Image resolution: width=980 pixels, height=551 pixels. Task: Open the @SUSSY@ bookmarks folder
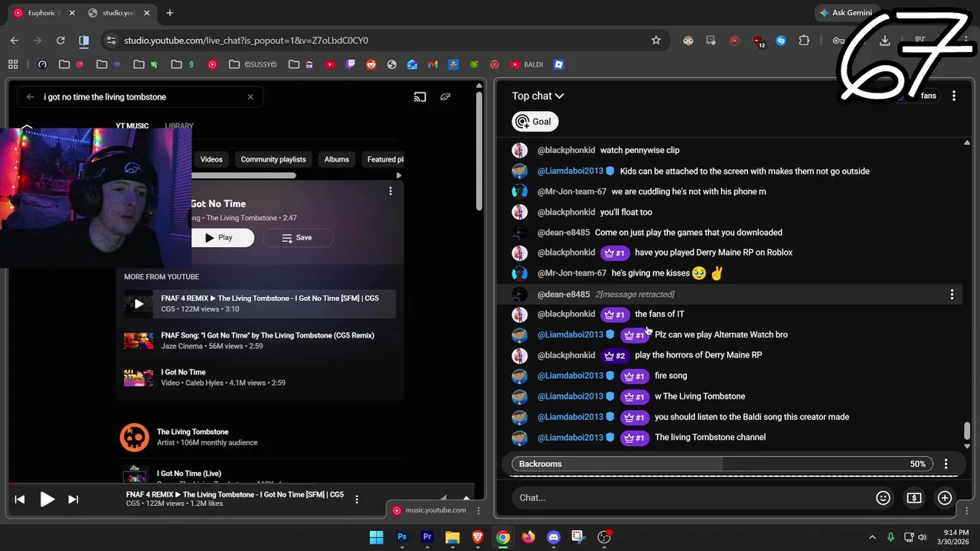[253, 64]
